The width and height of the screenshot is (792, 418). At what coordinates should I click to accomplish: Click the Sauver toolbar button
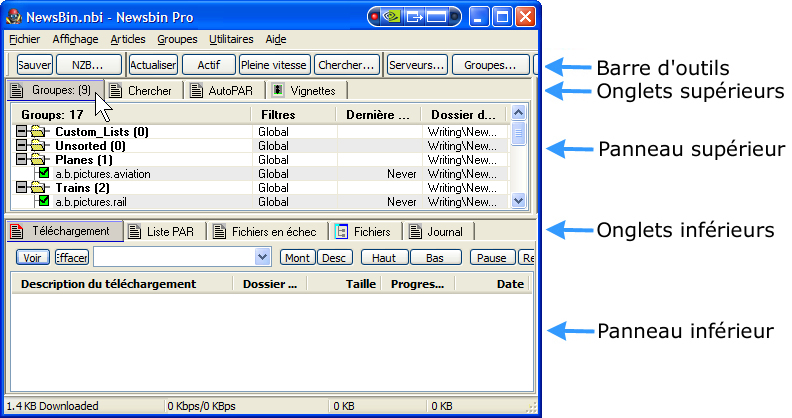pos(34,65)
